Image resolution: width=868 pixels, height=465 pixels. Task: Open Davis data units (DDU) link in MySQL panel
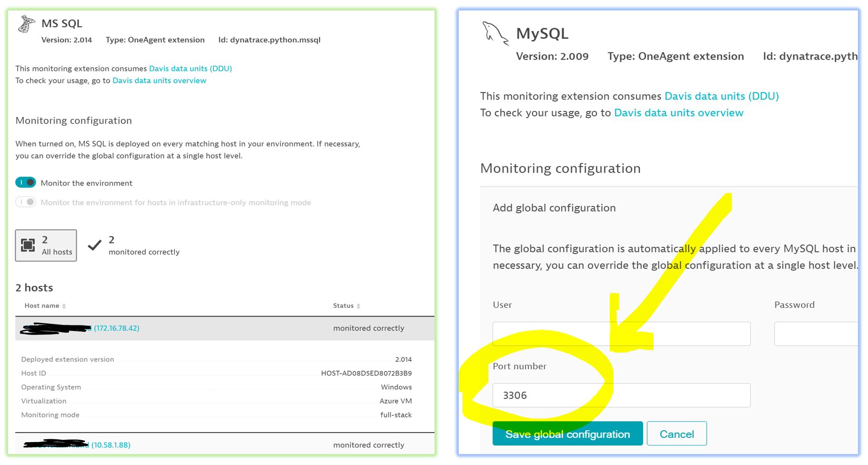(722, 96)
